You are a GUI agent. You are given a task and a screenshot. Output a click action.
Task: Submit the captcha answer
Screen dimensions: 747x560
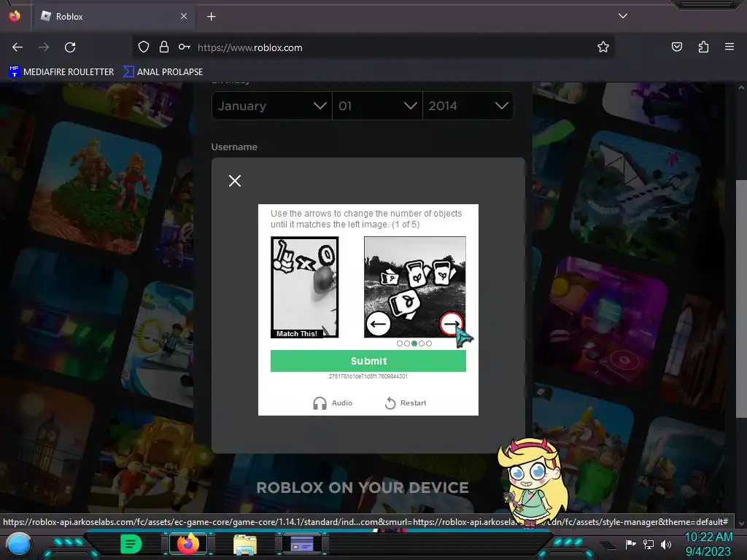click(368, 361)
